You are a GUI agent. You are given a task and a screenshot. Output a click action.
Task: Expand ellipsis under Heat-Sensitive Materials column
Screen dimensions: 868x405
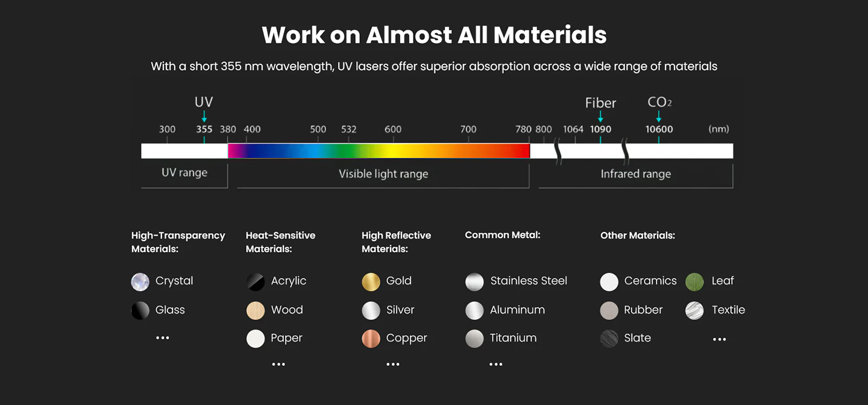278,364
